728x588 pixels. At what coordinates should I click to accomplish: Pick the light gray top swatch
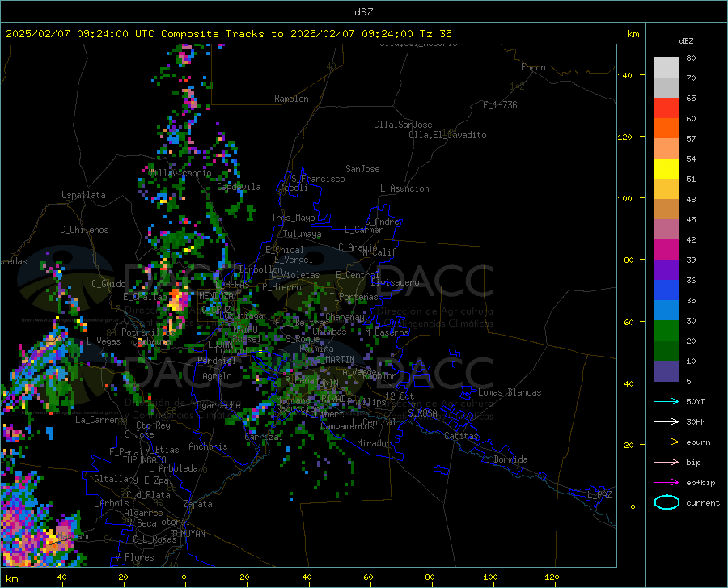click(667, 68)
